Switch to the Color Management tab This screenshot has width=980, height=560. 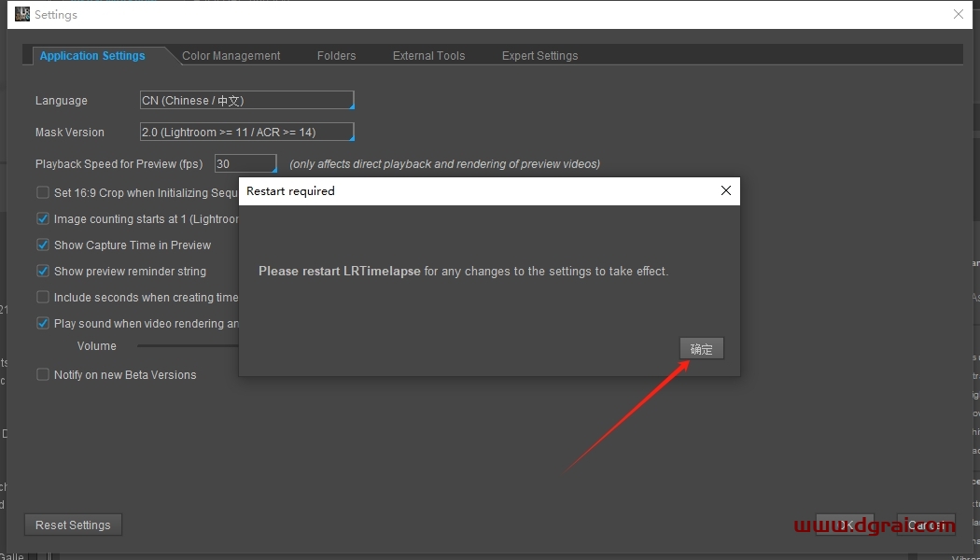231,56
